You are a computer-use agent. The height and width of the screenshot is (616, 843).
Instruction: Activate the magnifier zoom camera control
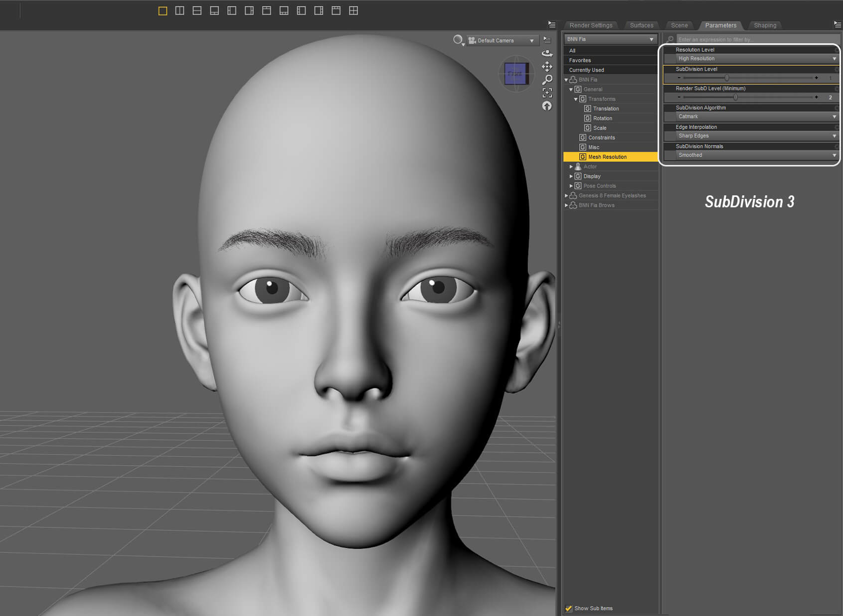[547, 80]
